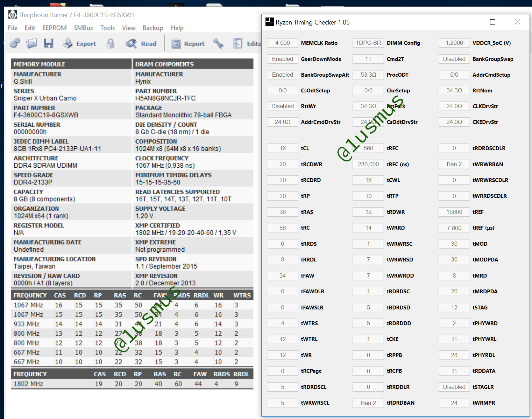Click the Export toolbar button

(80, 43)
